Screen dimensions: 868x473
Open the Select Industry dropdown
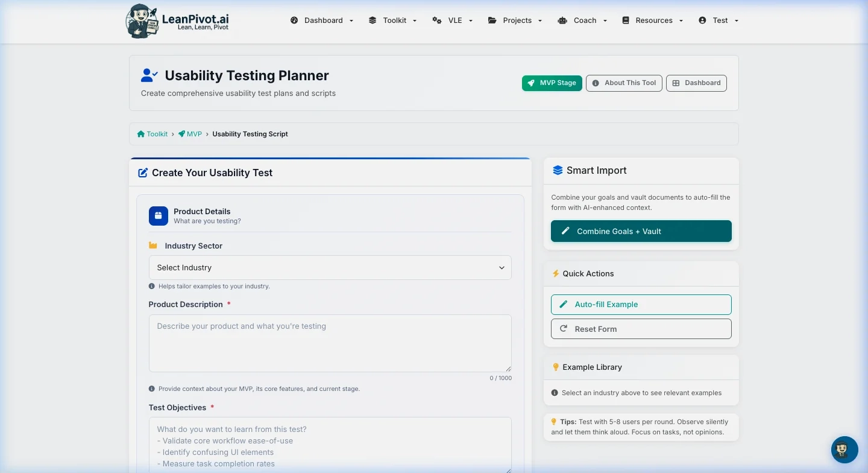pos(330,267)
